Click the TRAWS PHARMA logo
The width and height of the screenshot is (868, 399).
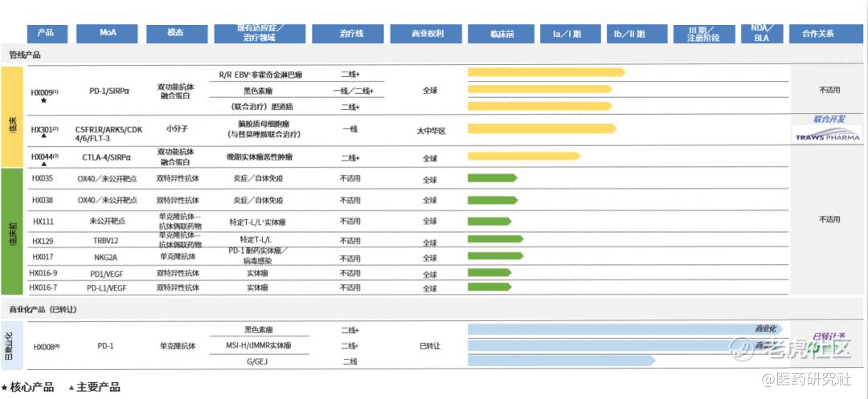[827, 135]
